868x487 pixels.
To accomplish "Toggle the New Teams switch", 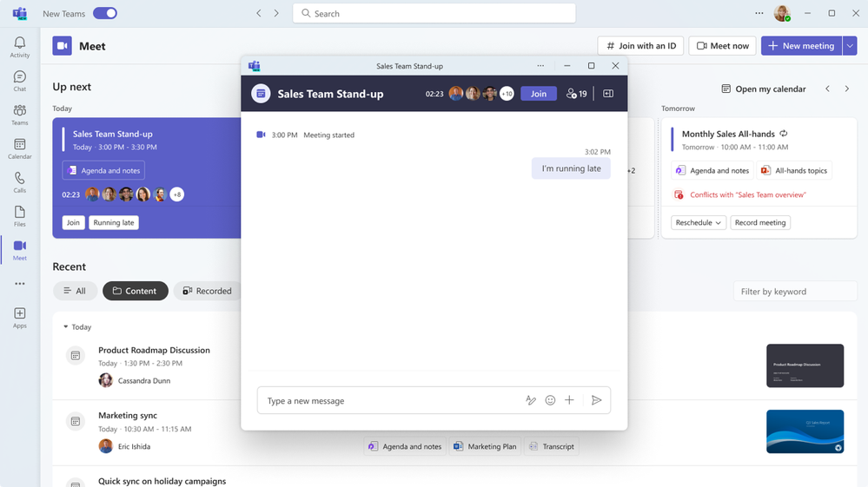I will 105,13.
